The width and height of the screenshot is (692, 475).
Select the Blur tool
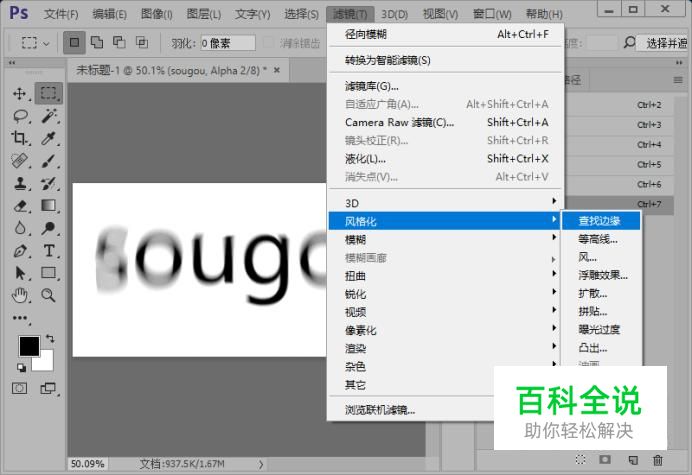pyautogui.click(x=19, y=228)
